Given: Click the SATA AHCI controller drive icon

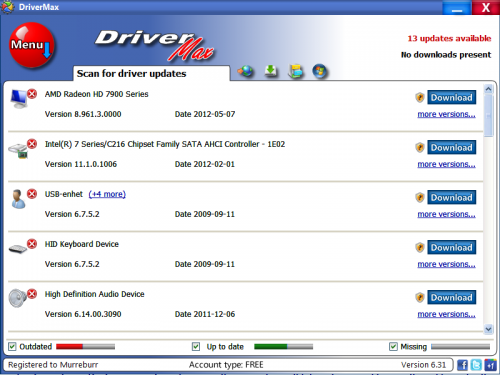Looking at the screenshot, I should (19, 150).
